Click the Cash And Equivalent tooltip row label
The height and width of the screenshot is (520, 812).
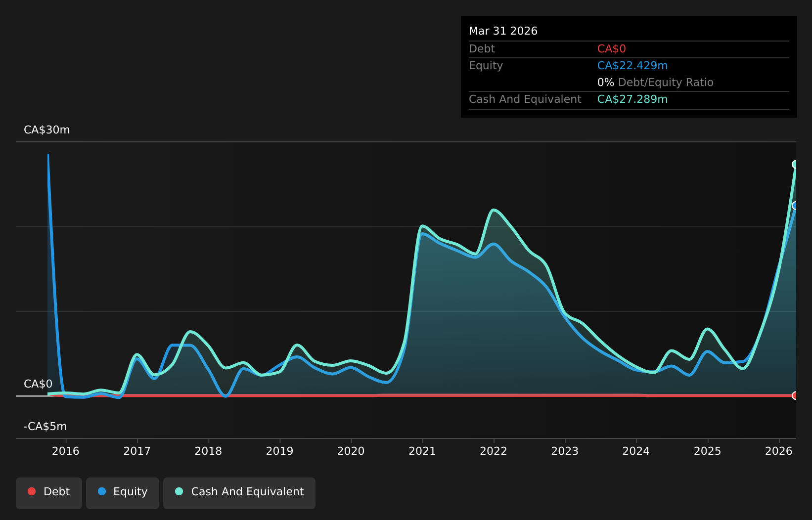click(525, 99)
